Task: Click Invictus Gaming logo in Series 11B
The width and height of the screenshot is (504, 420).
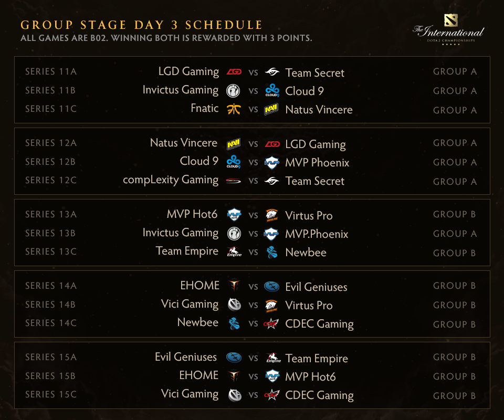Action: coord(234,91)
